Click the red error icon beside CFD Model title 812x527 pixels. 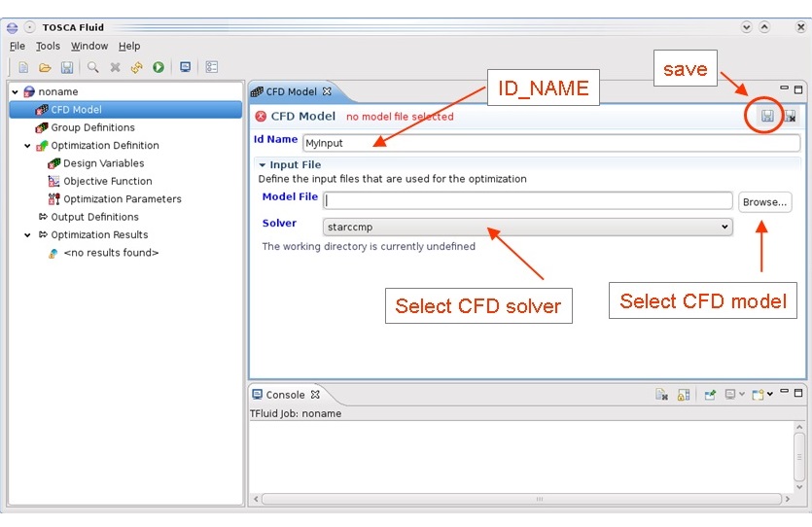[261, 117]
